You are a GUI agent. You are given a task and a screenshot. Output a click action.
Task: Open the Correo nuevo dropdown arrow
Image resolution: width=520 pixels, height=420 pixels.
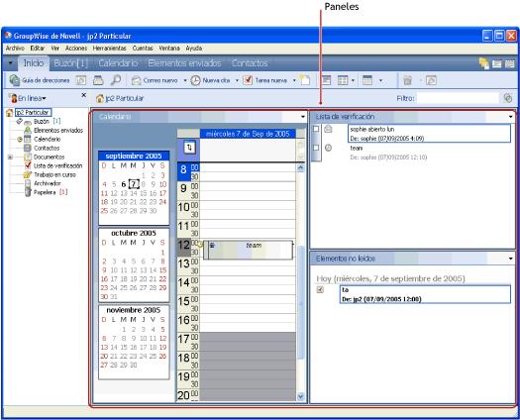coord(185,80)
